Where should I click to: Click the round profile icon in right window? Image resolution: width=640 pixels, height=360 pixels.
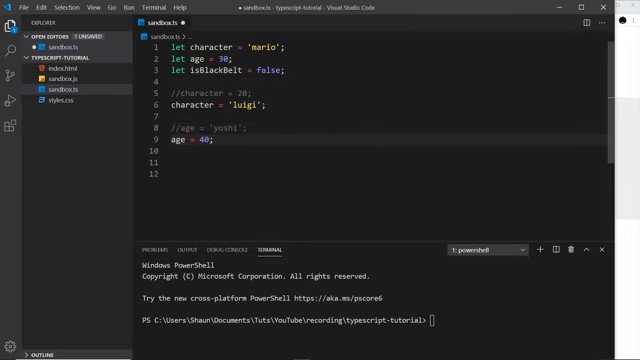point(622,20)
